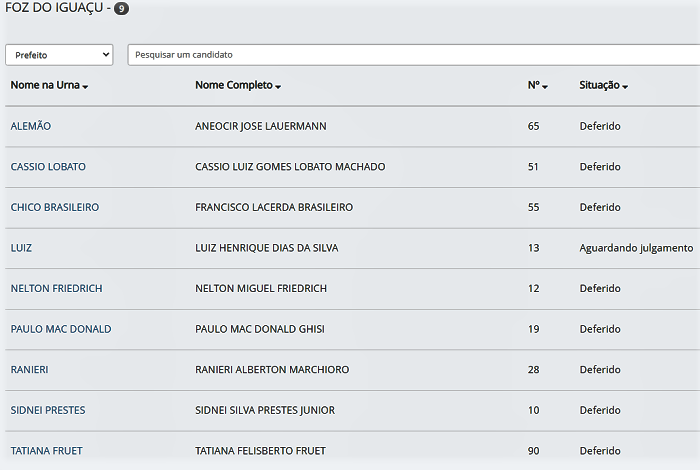Click the LUIZ candidate link
The width and height of the screenshot is (700, 470).
point(21,248)
